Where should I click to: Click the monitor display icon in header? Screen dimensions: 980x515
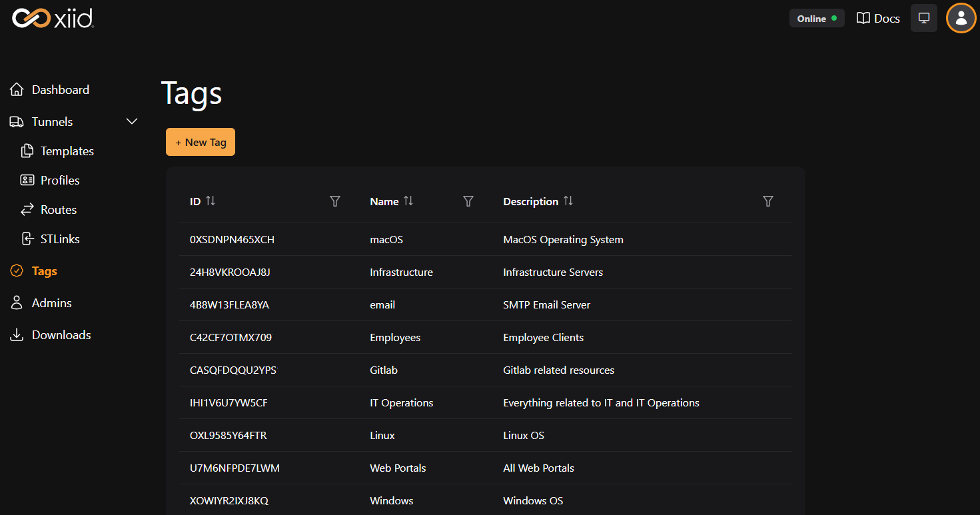click(x=923, y=18)
